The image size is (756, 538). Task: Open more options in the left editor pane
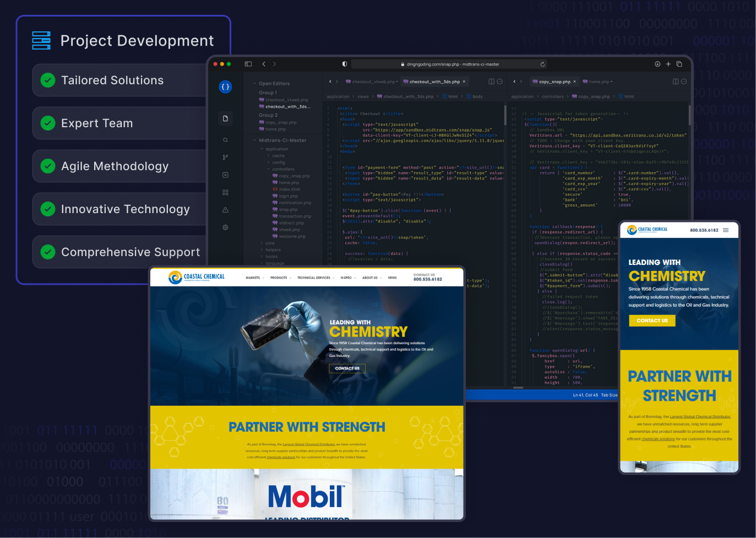point(499,81)
